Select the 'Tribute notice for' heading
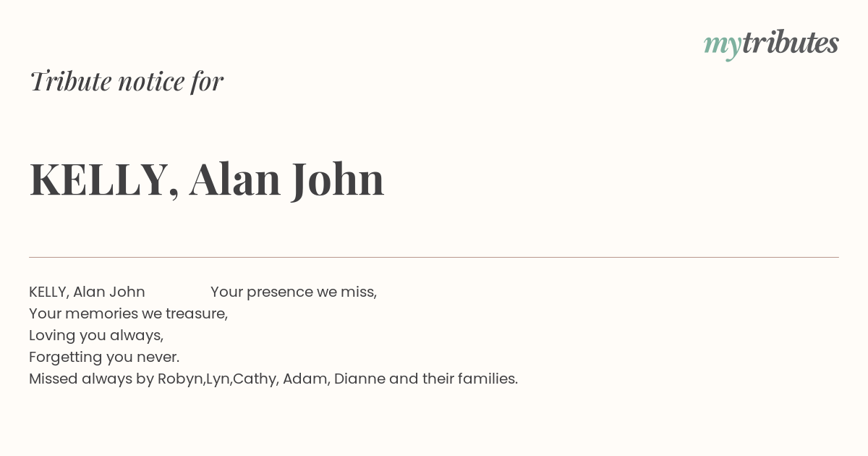Screen dimensions: 868x456 click(x=127, y=81)
